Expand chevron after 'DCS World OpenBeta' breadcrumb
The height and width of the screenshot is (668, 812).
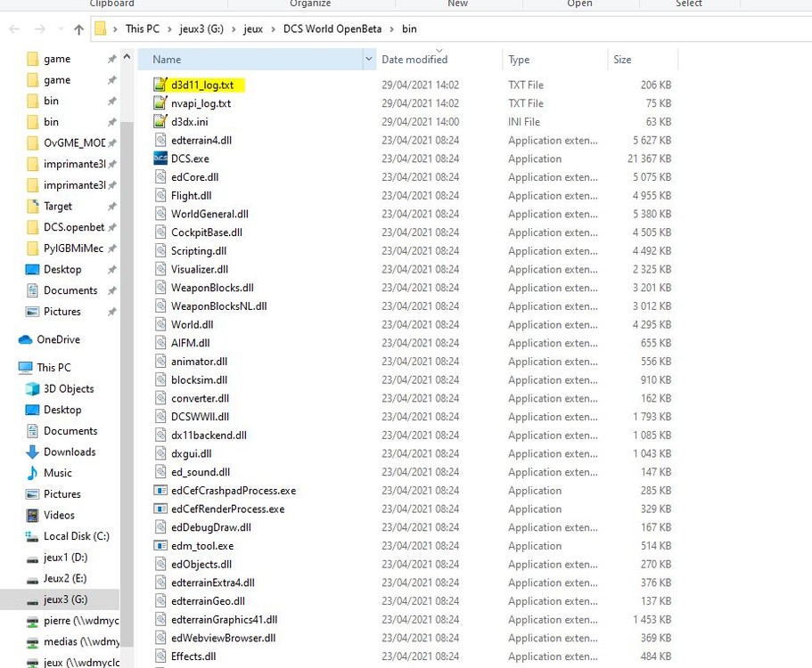(391, 29)
